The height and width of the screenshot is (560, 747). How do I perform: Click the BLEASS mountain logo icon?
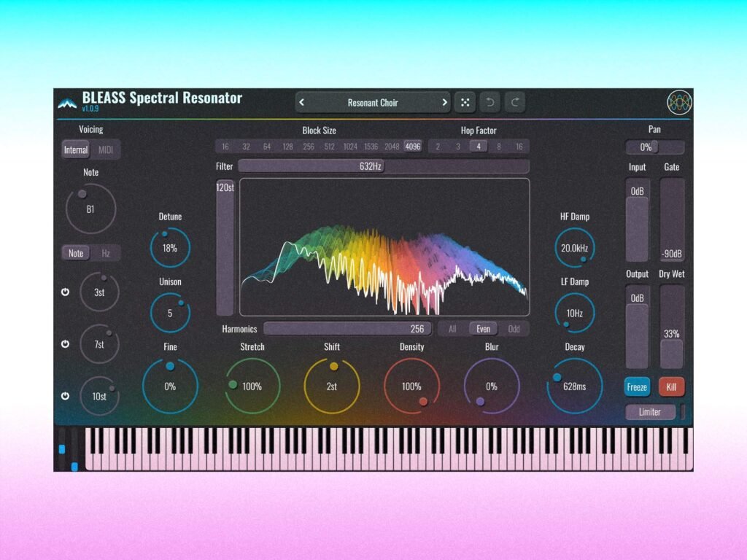(x=67, y=104)
